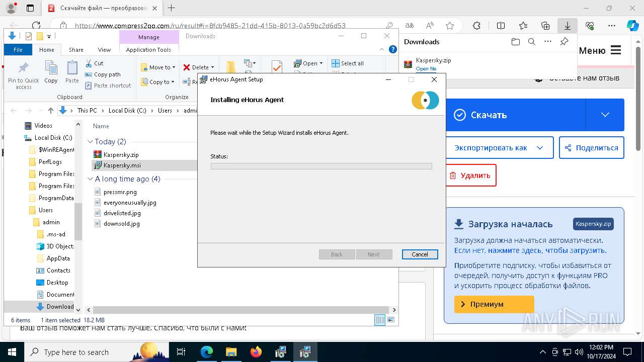Image resolution: width=644 pixels, height=362 pixels.
Task: Open the downloads folder icon in Edge
Action: (x=515, y=42)
